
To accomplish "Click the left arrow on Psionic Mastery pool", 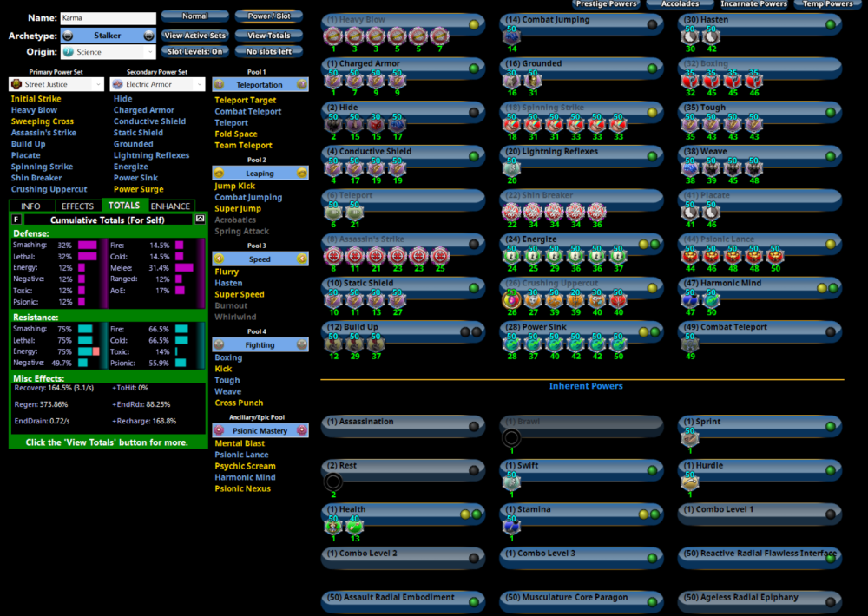I will (219, 430).
